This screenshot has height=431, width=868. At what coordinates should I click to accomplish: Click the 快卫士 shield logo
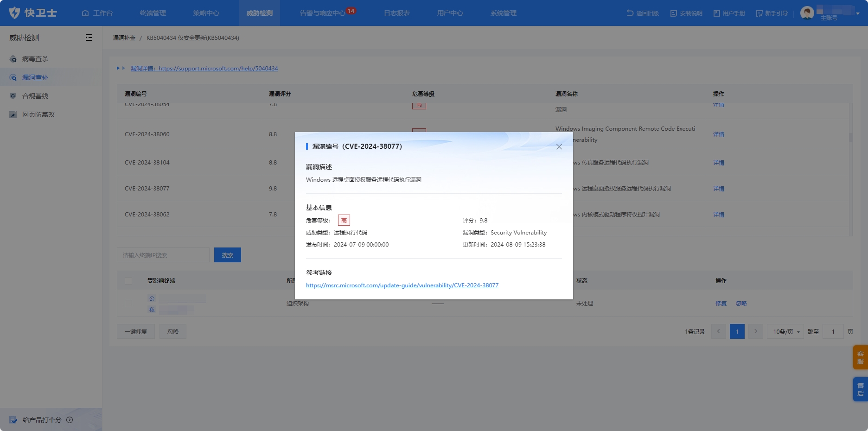coord(15,13)
